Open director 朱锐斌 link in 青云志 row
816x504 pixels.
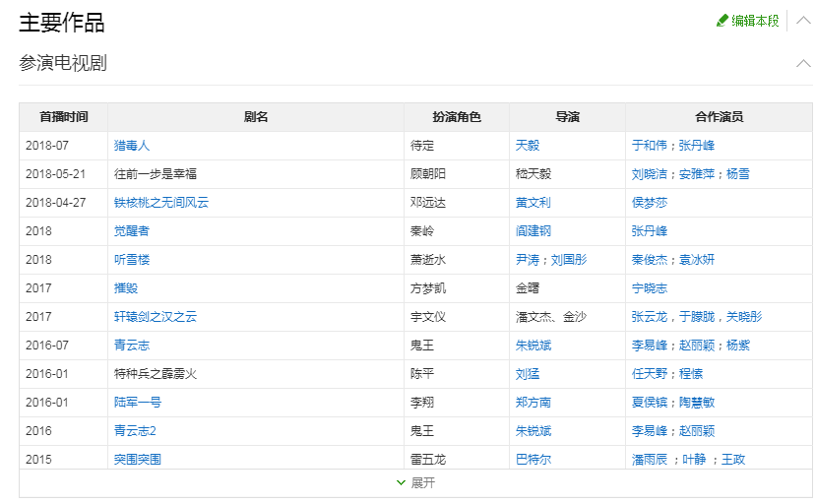tap(533, 346)
